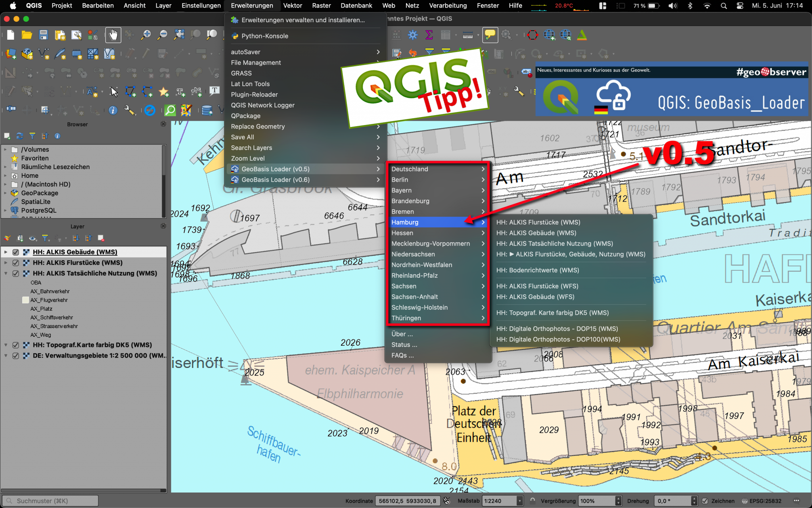Screen dimensions: 812x508
Task: Create a new project
Action: click(11, 35)
